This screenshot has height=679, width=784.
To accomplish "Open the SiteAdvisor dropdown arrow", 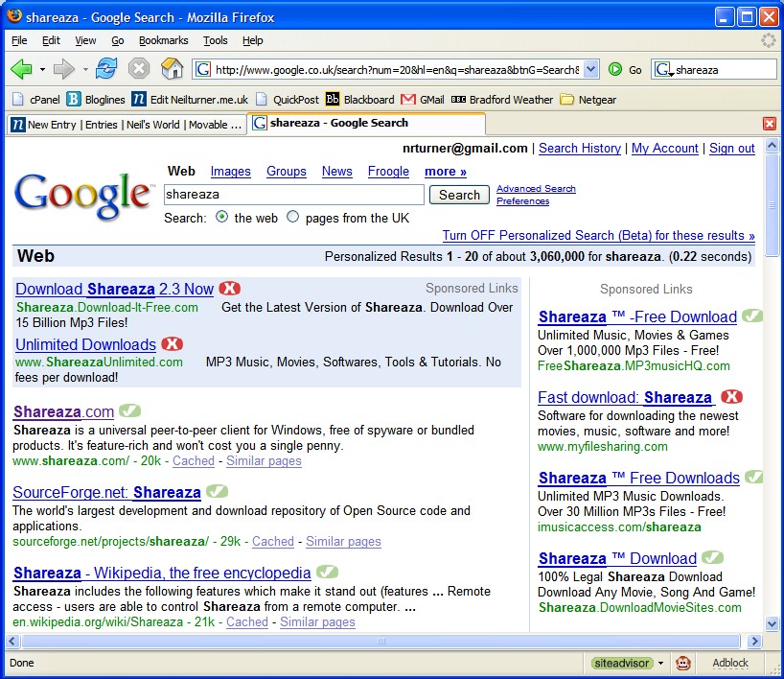I will pyautogui.click(x=660, y=664).
